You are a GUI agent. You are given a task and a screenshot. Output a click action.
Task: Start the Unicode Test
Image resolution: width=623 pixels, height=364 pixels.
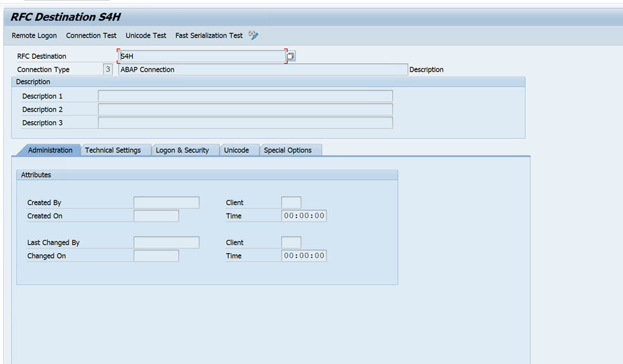(146, 36)
